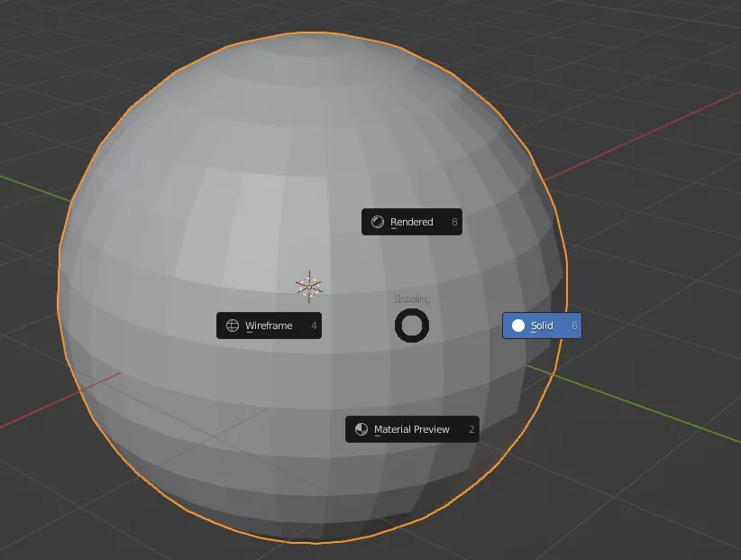Screen dimensions: 741x560
Task: Click the Solid shading circle icon
Action: tap(518, 326)
